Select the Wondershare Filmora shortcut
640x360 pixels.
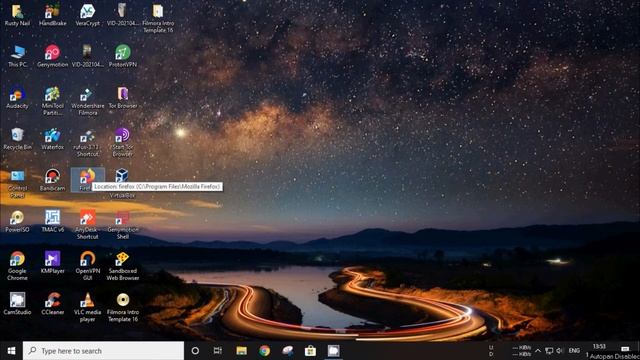tap(87, 101)
